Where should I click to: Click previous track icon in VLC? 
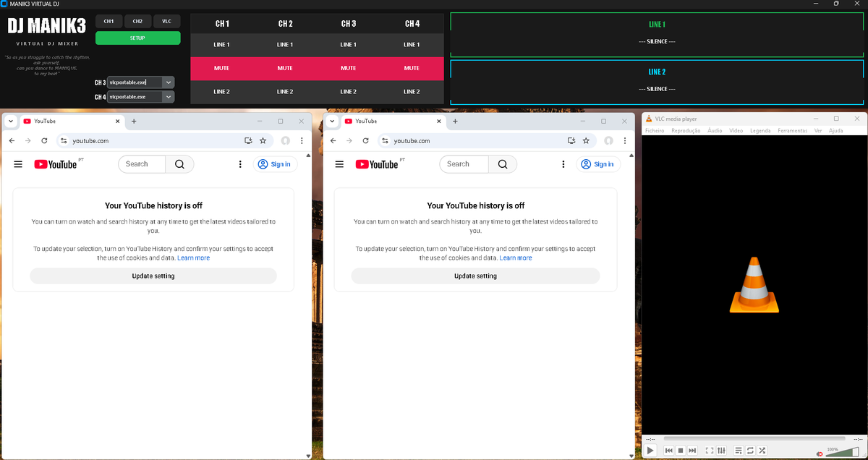(669, 450)
